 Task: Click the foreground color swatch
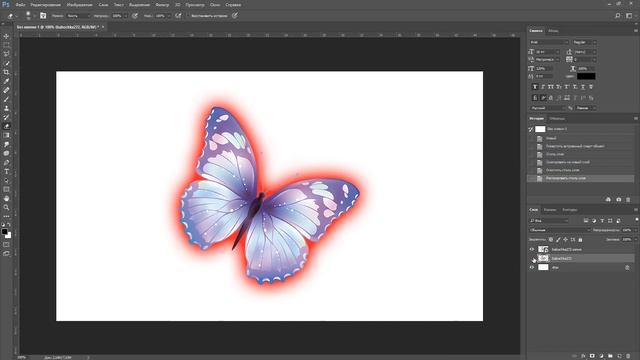[4, 232]
